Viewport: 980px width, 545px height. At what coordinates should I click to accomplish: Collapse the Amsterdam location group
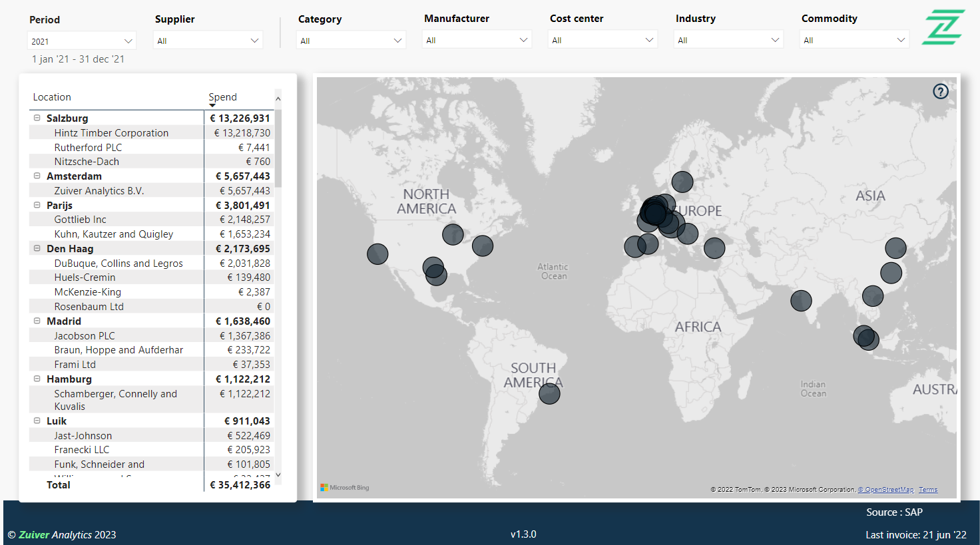pos(37,176)
